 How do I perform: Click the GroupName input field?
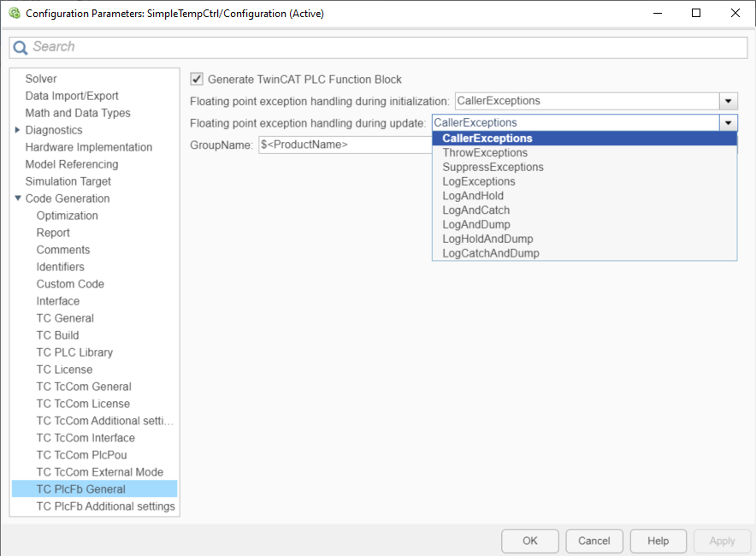click(x=346, y=145)
